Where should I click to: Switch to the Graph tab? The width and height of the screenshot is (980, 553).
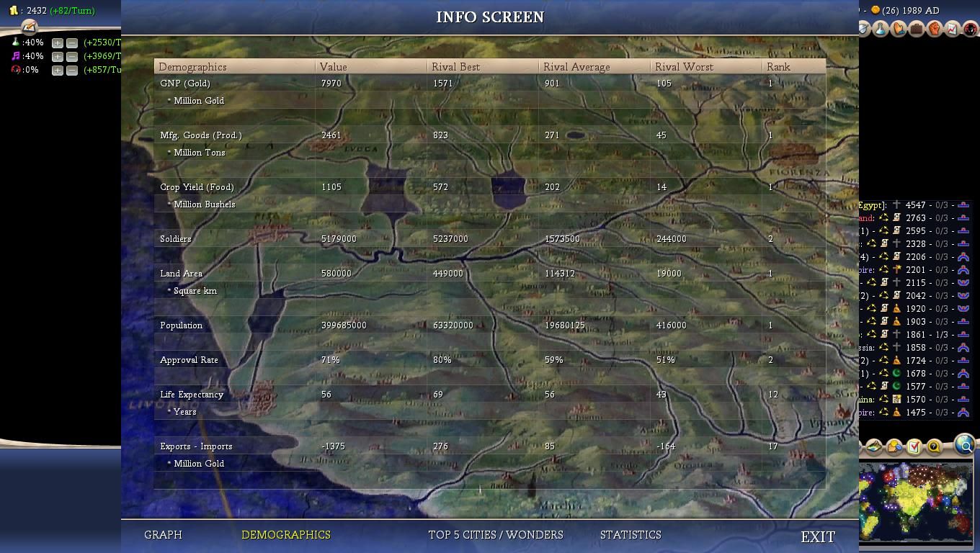tap(163, 535)
